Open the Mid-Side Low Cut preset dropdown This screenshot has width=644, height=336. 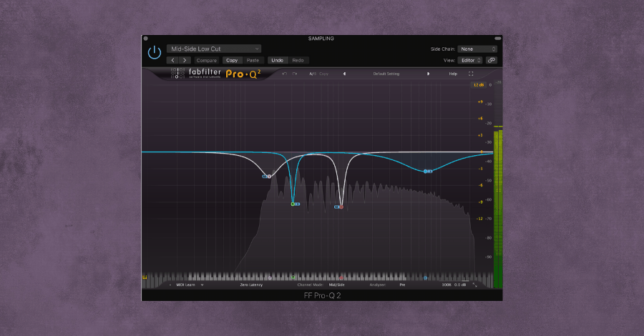tap(213, 49)
